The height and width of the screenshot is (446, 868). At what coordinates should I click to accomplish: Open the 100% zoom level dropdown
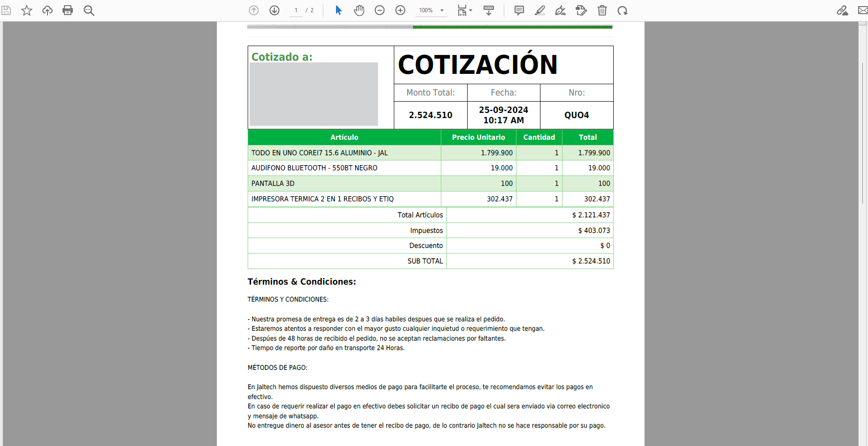pos(431,10)
